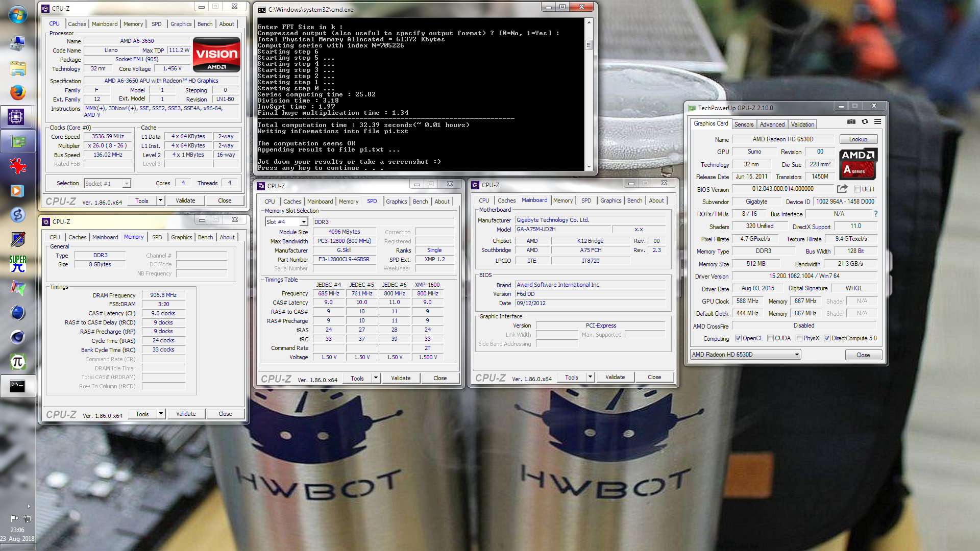Viewport: 980px width, 551px height.
Task: Click the BIOS share/export arrow icon in GPU-Z
Action: point(842,189)
